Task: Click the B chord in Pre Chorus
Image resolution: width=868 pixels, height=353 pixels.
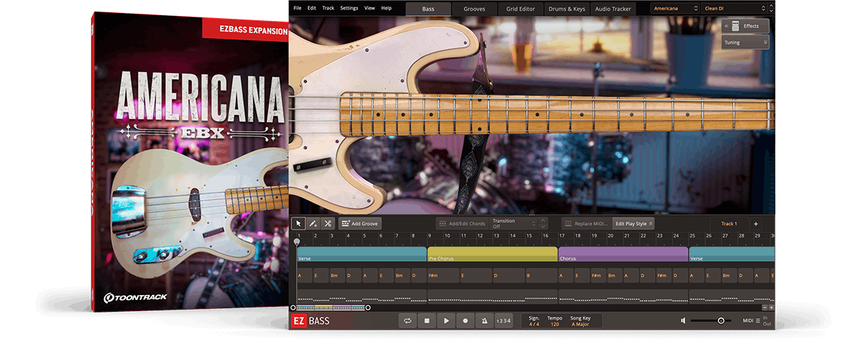Action: 541,276
